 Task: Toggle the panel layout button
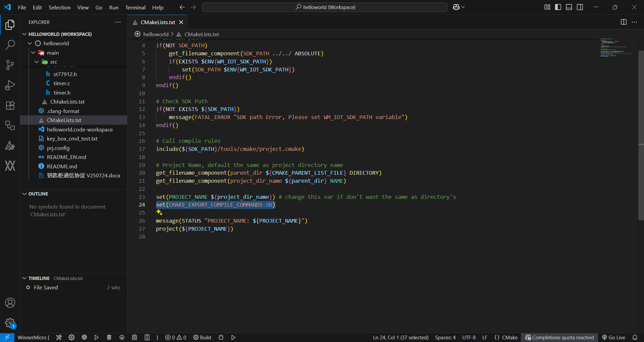(x=569, y=7)
